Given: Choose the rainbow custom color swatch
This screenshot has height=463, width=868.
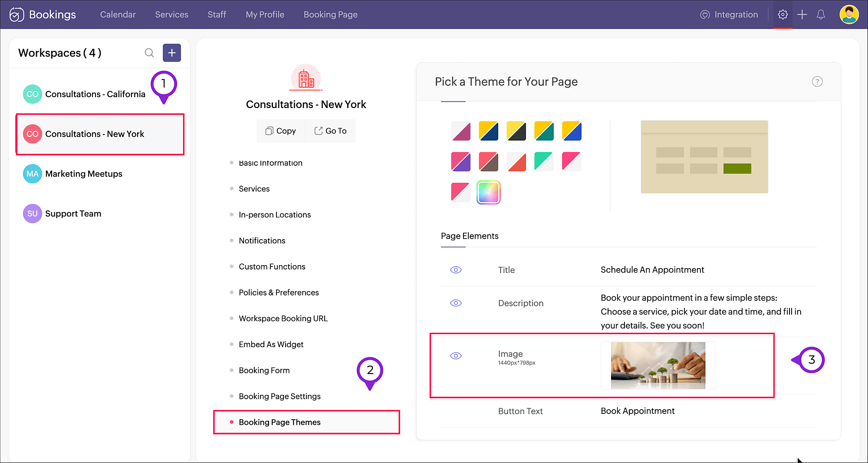Looking at the screenshot, I should click(x=489, y=192).
